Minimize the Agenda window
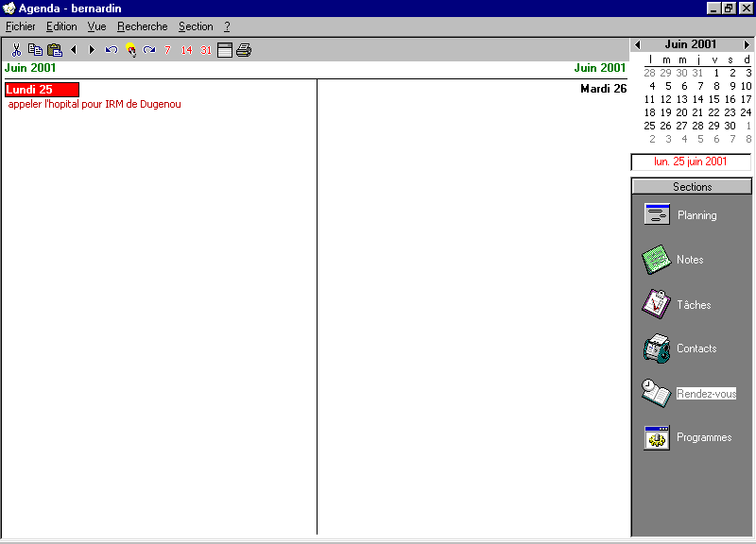Viewport: 756px width, 544px height. (713, 8)
